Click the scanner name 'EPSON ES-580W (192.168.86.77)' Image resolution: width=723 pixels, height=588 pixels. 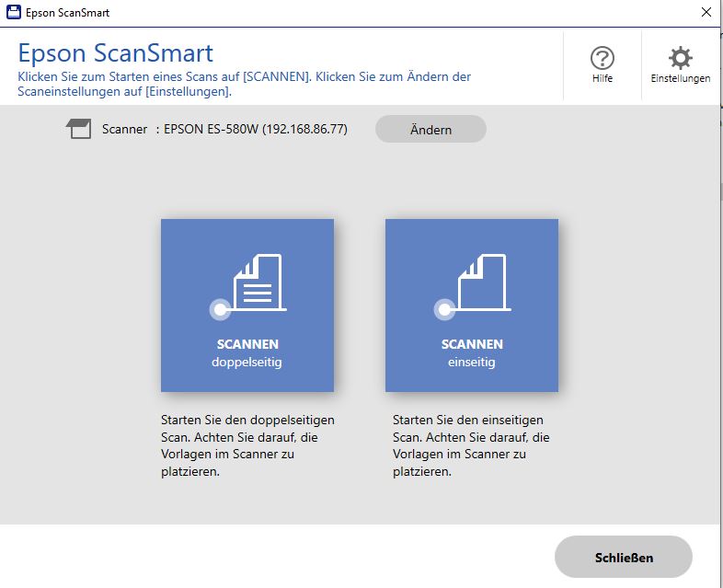pyautogui.click(x=256, y=129)
